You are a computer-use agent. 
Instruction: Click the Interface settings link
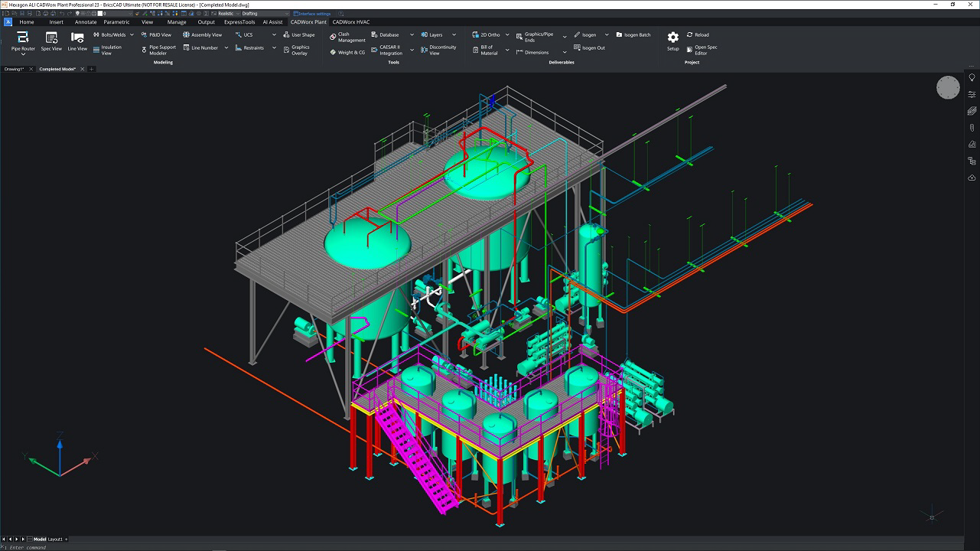pyautogui.click(x=313, y=13)
